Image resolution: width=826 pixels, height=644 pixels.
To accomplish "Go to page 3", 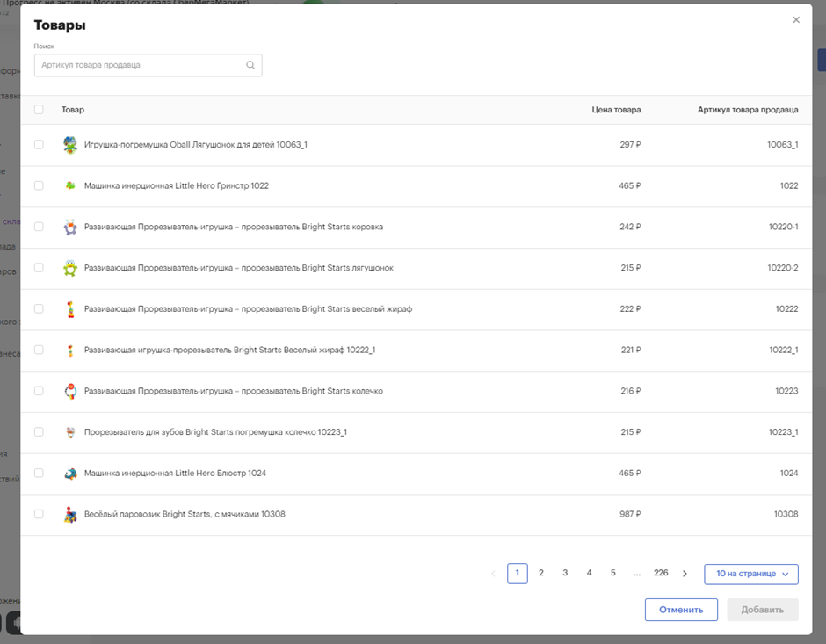I will coord(565,573).
